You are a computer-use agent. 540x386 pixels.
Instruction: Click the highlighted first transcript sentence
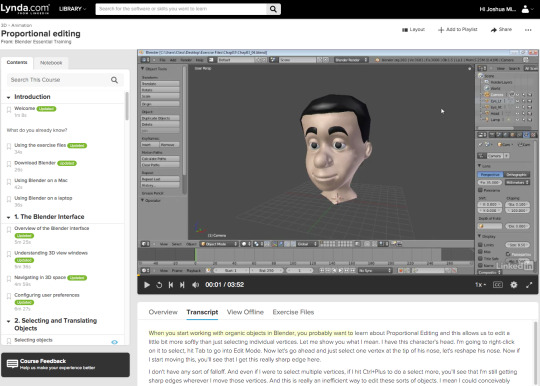[x=251, y=333]
